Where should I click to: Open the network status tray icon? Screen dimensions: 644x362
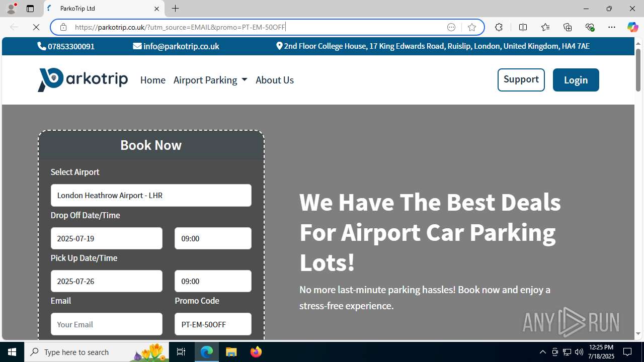pos(567,352)
